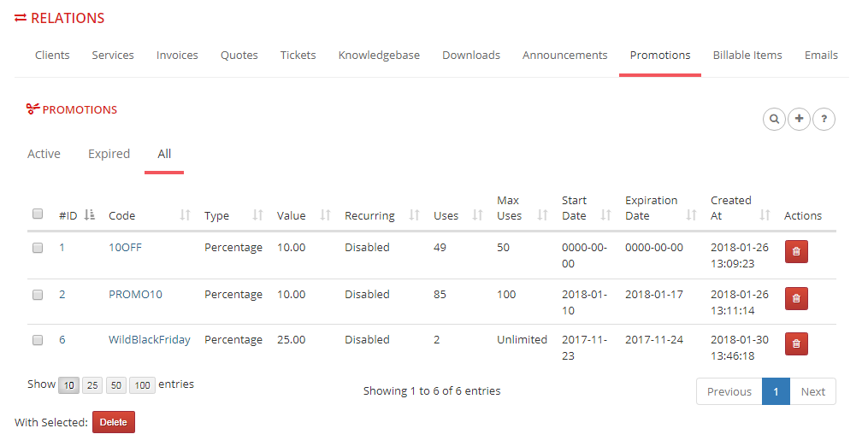The width and height of the screenshot is (868, 440).
Task: Sort by the Value column arrows
Action: pyautogui.click(x=325, y=215)
